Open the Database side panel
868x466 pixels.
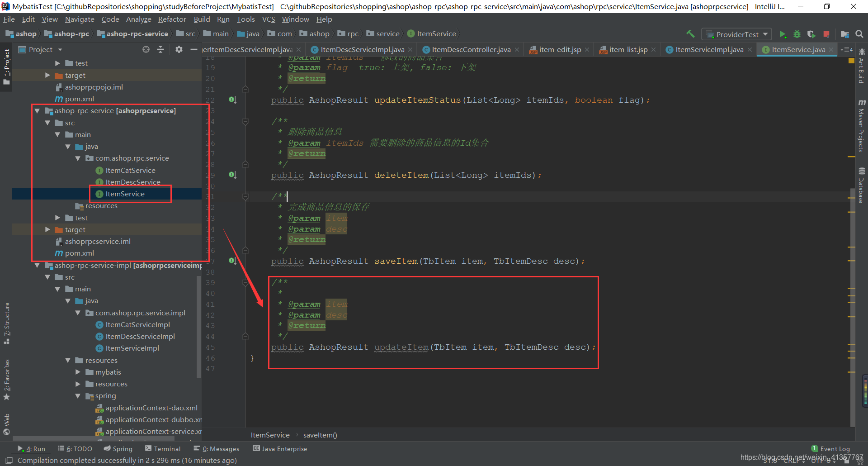tap(862, 185)
